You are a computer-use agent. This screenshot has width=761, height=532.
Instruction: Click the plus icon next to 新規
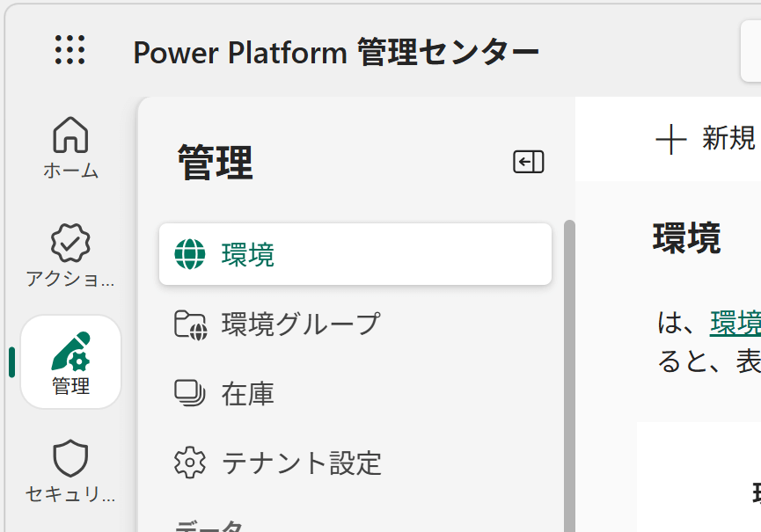point(671,139)
